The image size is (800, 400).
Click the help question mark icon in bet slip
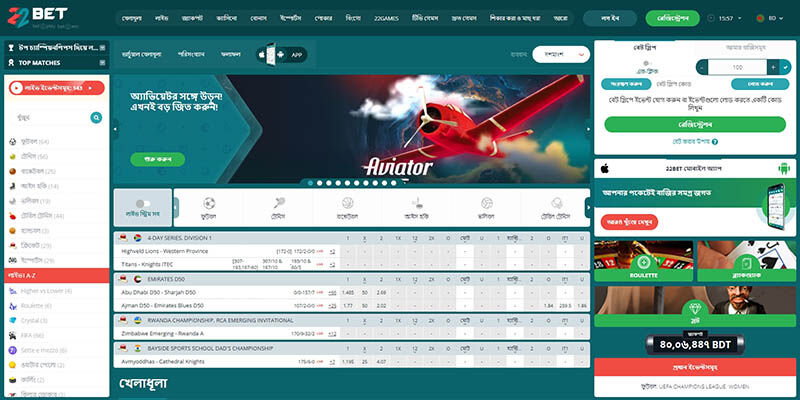click(715, 142)
